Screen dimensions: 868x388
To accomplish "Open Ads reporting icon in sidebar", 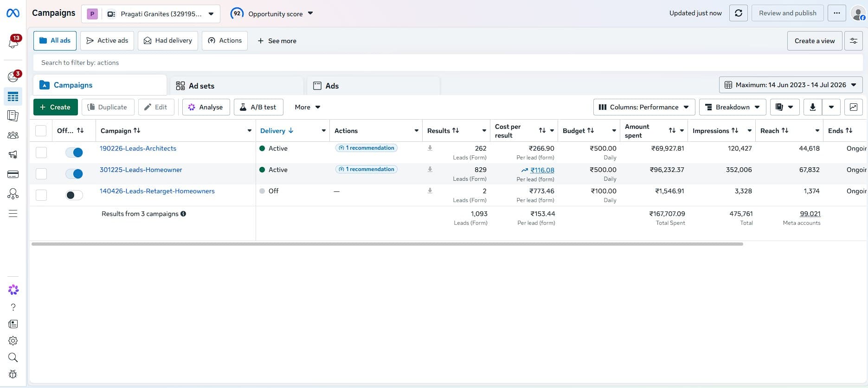I will point(13,116).
